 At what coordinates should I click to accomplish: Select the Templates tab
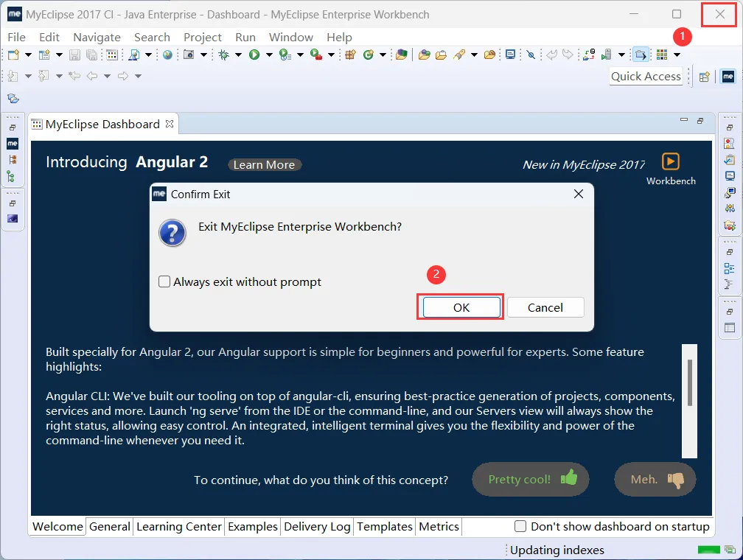[x=384, y=526]
